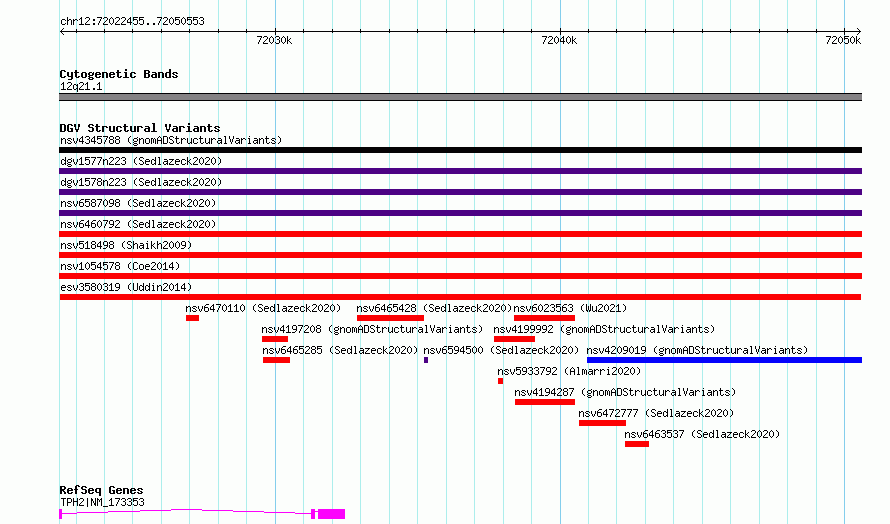Open dgv1578n223 (Sedlazeck2020) label
Viewport: 890px width, 524px height.
(x=141, y=182)
